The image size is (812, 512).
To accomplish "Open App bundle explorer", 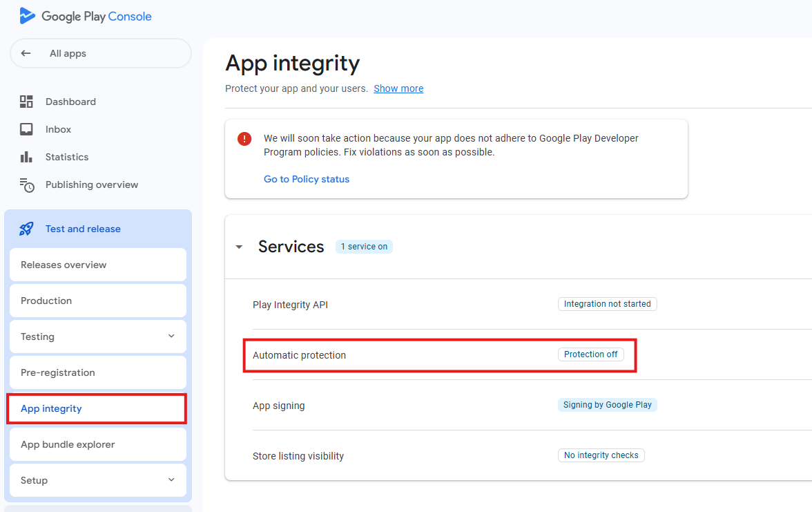I will (x=98, y=445).
